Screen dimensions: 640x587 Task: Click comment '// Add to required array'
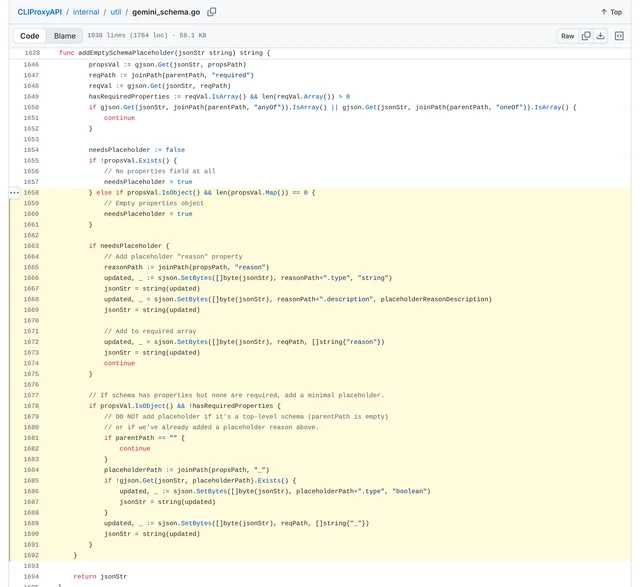click(150, 331)
